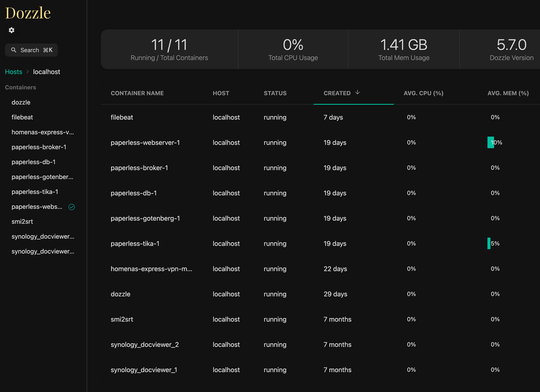Open smi2srt in the sidebar

pos(22,221)
